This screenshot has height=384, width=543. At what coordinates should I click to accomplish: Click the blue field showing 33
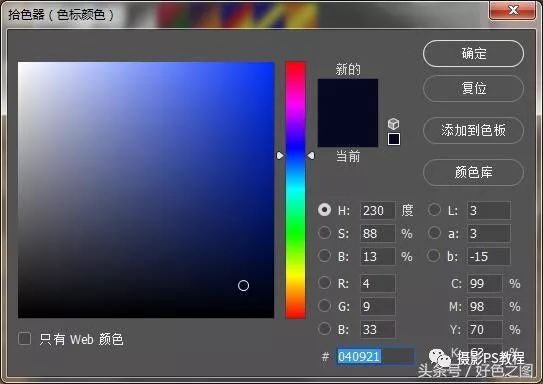pyautogui.click(x=377, y=329)
